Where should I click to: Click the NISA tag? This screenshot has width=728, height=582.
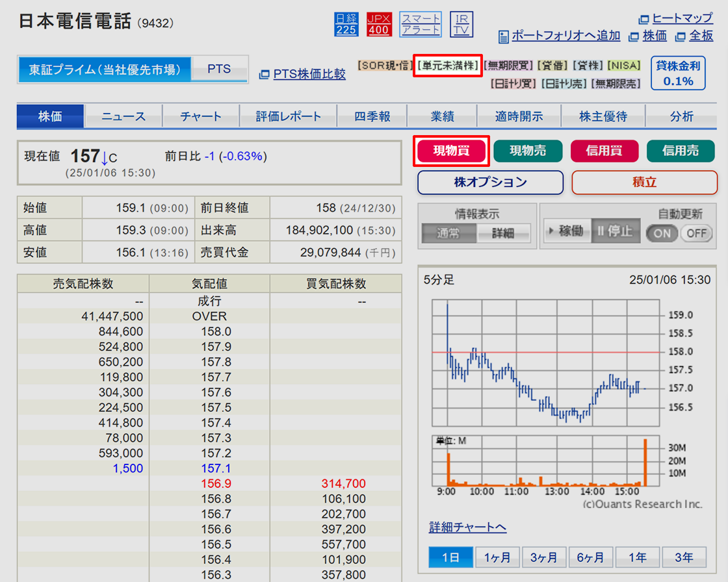(624, 66)
